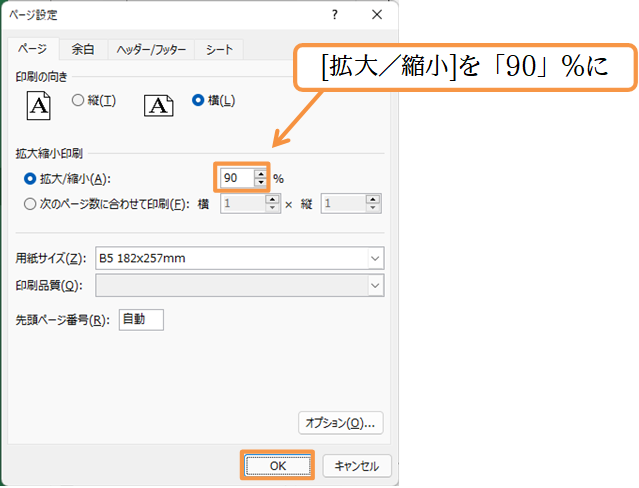The width and height of the screenshot is (639, 488).
Task: Click the キャンセル button
Action: point(357,466)
